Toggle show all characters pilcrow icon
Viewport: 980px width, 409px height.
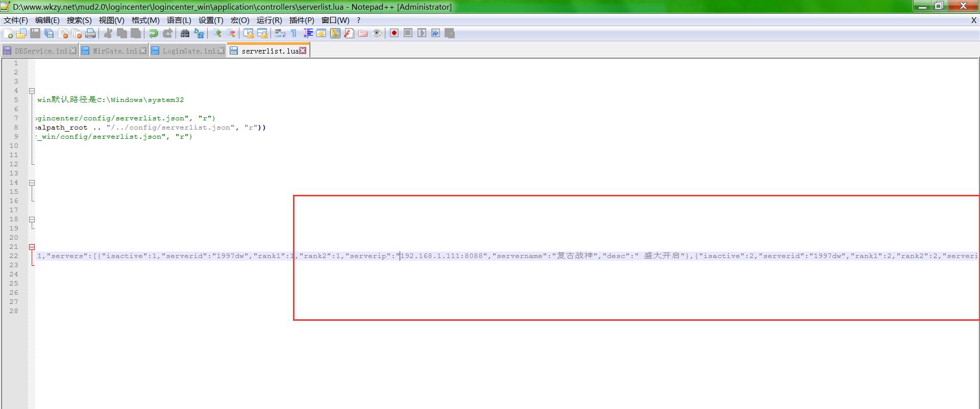293,34
